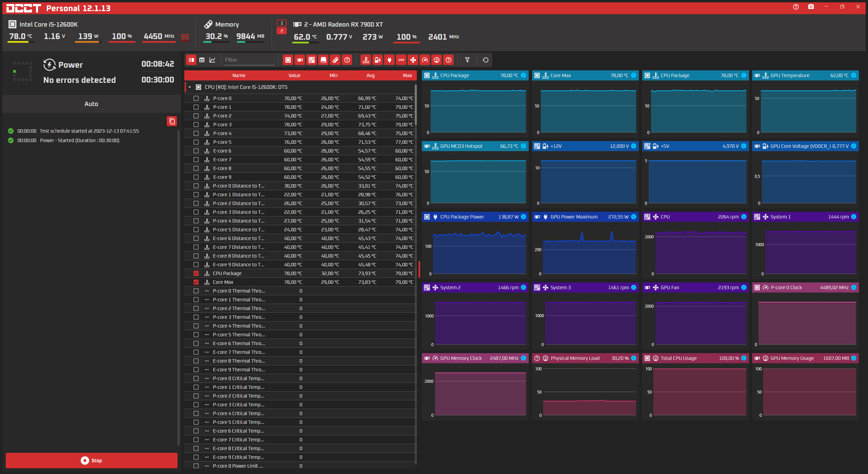The height and width of the screenshot is (474, 868).
Task: Open the Physical Memory Load graph
Action: 585,386
